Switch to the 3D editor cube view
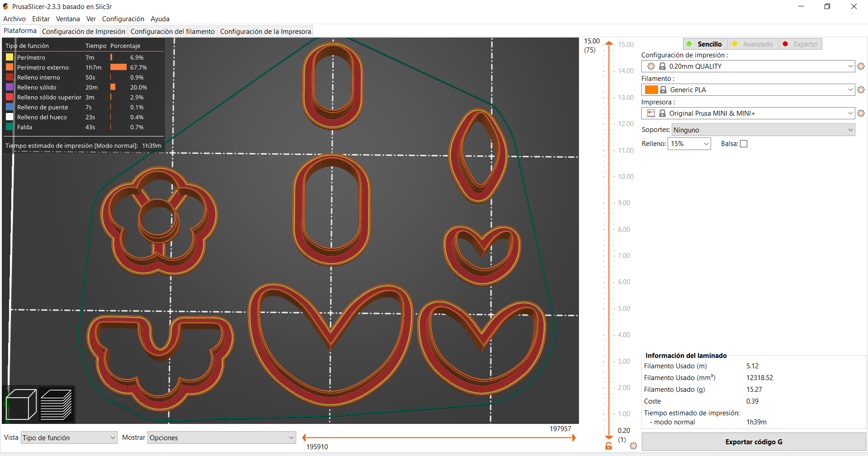 21,404
